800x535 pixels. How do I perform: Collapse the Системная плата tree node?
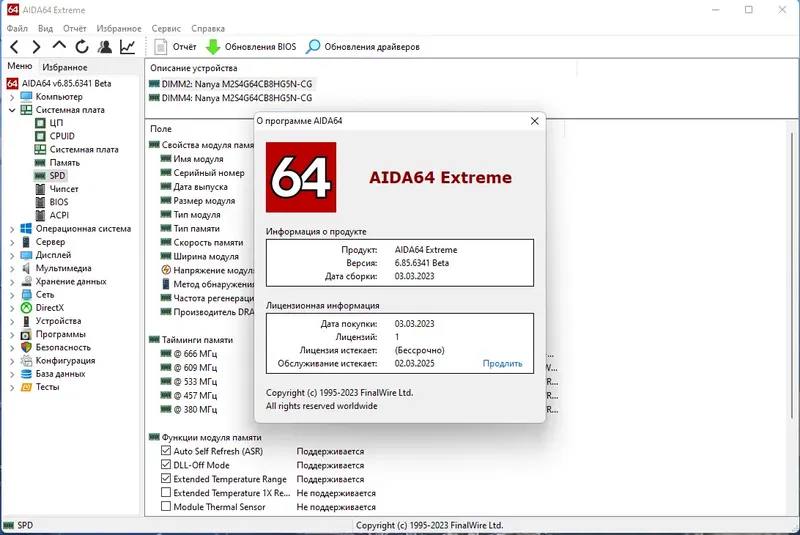[x=12, y=110]
